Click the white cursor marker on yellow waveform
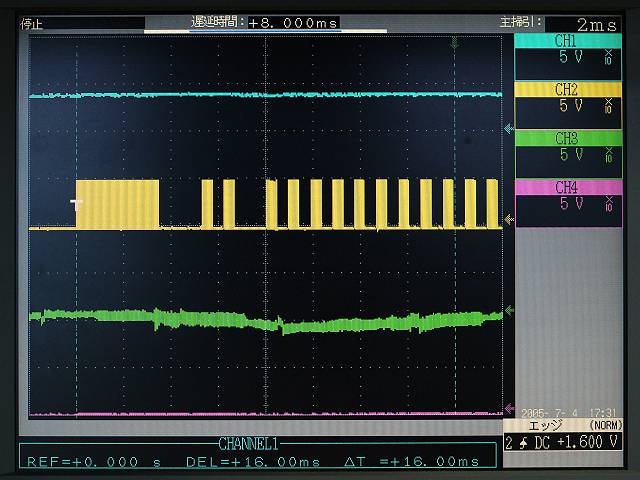 (x=75, y=204)
